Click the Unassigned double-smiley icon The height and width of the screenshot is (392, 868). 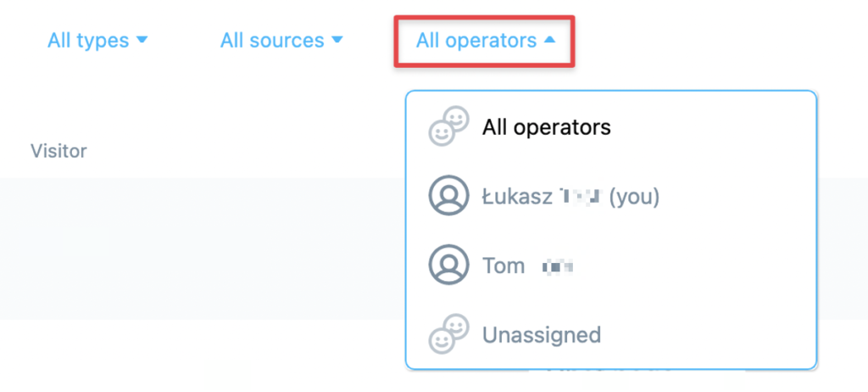click(x=449, y=334)
